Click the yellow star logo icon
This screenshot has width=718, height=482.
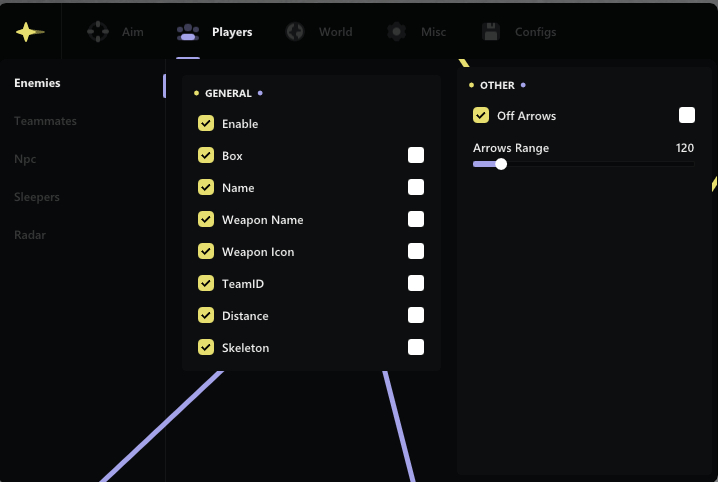(29, 32)
